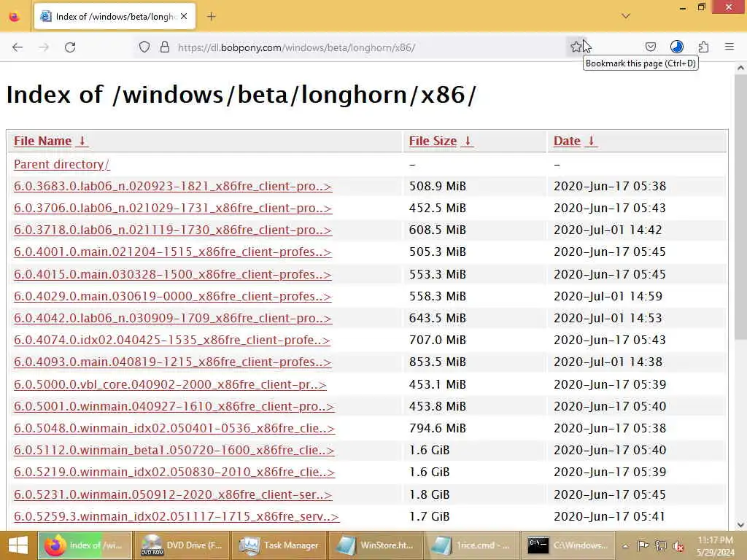The height and width of the screenshot is (560, 747).
Task: Click the network tray icon
Action: tap(660, 546)
